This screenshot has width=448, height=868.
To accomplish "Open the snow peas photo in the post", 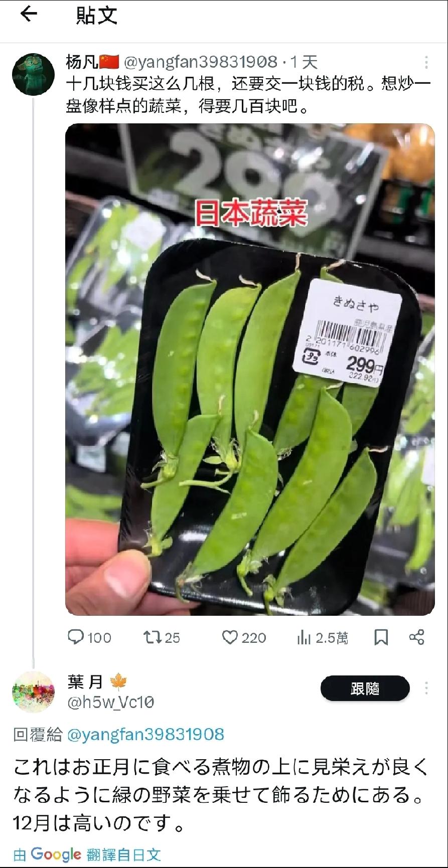I will (250, 369).
